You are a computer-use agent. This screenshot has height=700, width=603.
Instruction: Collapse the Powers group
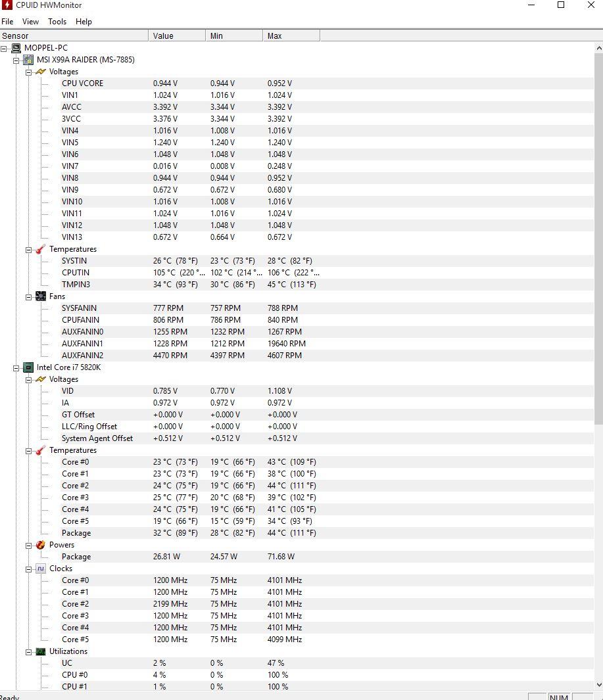[28, 546]
